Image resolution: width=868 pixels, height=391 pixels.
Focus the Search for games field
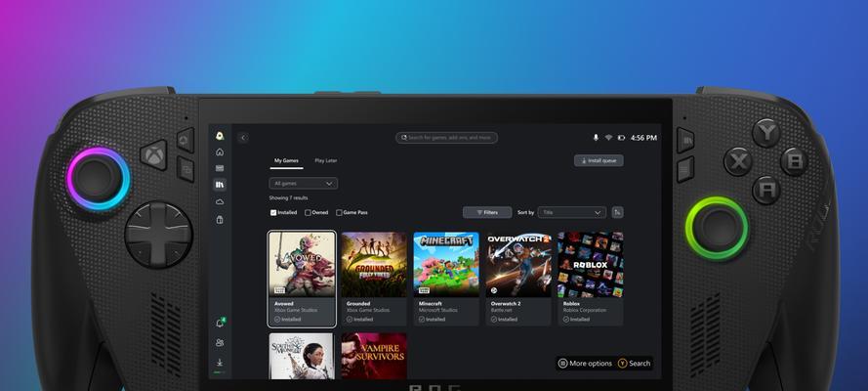[446, 138]
